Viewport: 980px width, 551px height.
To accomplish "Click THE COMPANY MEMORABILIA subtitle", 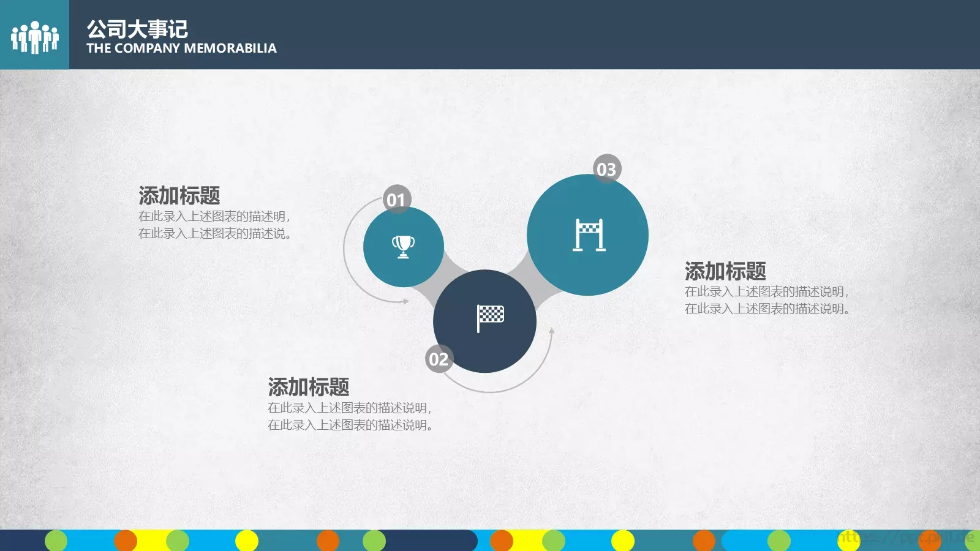I will (x=181, y=48).
